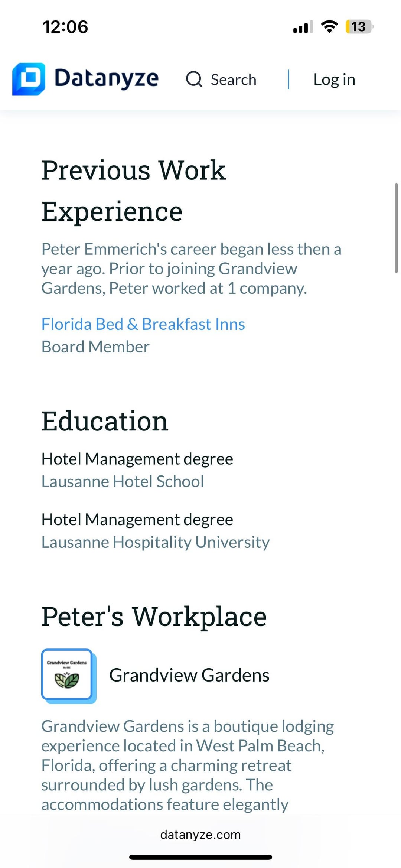This screenshot has height=868, width=401.
Task: Tap the datanyze.com address bar
Action: click(200, 835)
